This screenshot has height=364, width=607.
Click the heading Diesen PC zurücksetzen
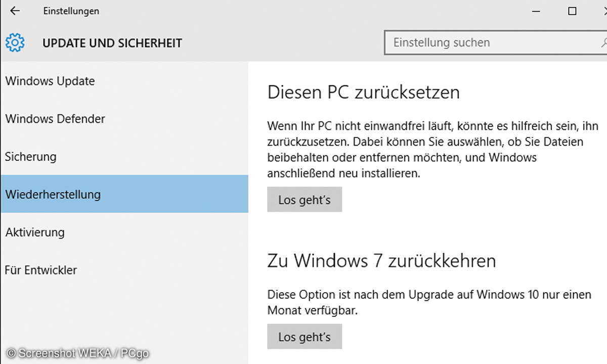[363, 93]
